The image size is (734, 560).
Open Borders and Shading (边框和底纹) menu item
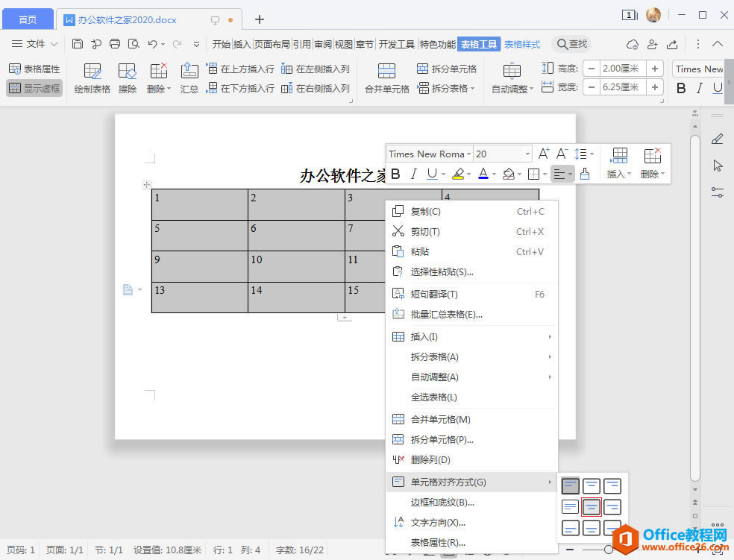click(472, 503)
